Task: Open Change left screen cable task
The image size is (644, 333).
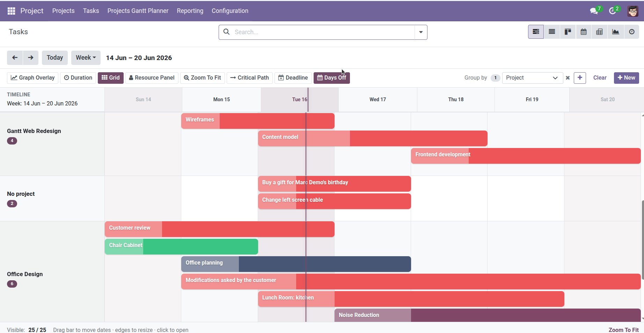Action: click(335, 201)
